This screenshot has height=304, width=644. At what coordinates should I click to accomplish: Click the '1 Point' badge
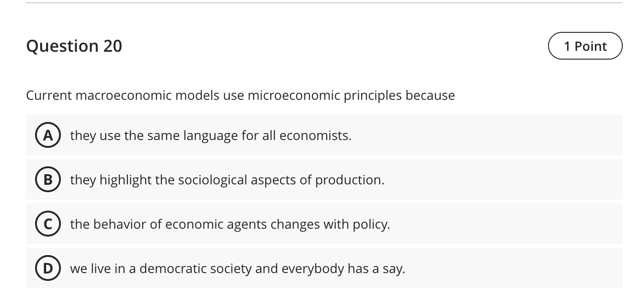pyautogui.click(x=585, y=46)
